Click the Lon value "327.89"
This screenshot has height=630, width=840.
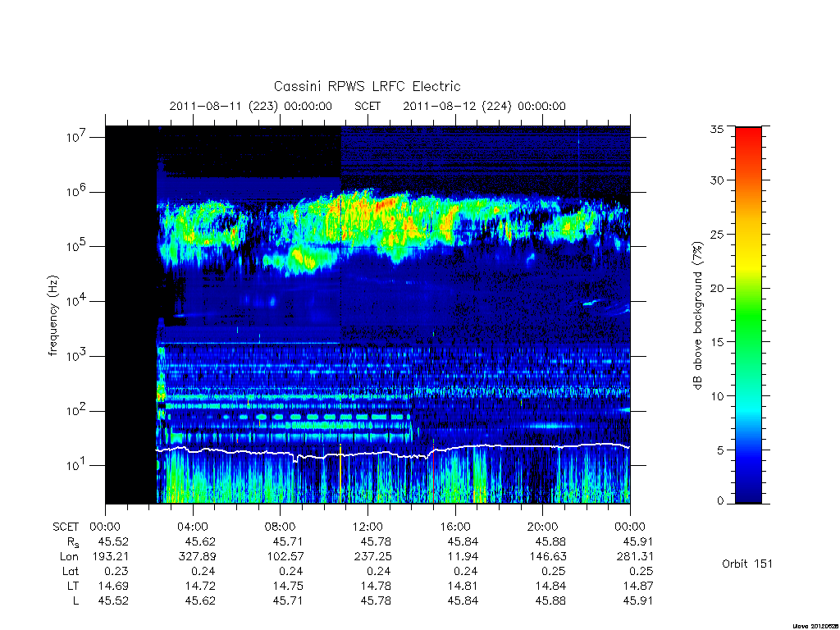197,557
